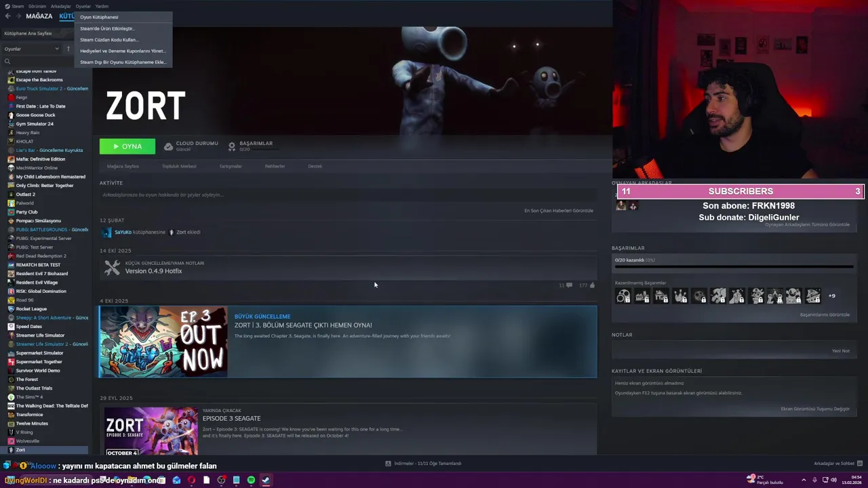The image size is (868, 488).
Task: Click the Supermarket Simulator game icon
Action: [x=11, y=353]
